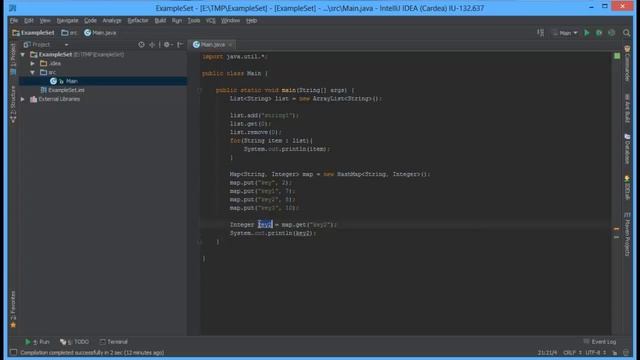Toggle the 1: Project tool window stripe
Viewport: 640px width, 360px height.
coord(13,59)
